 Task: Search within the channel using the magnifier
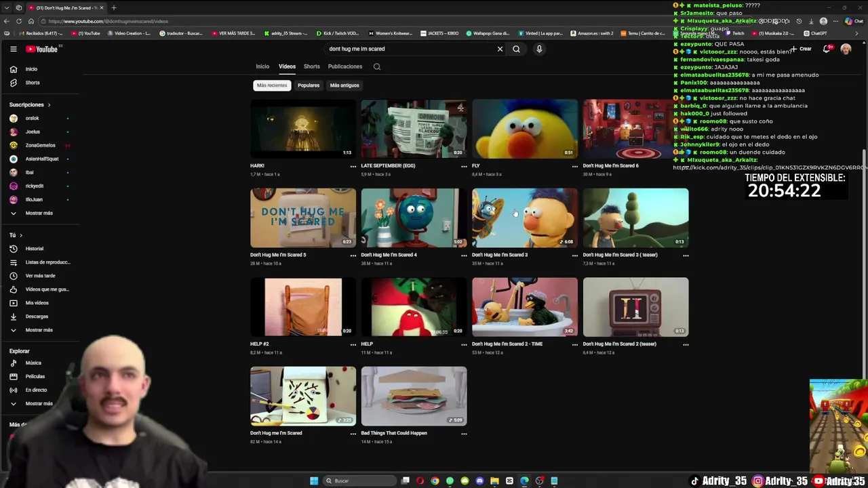tap(377, 66)
